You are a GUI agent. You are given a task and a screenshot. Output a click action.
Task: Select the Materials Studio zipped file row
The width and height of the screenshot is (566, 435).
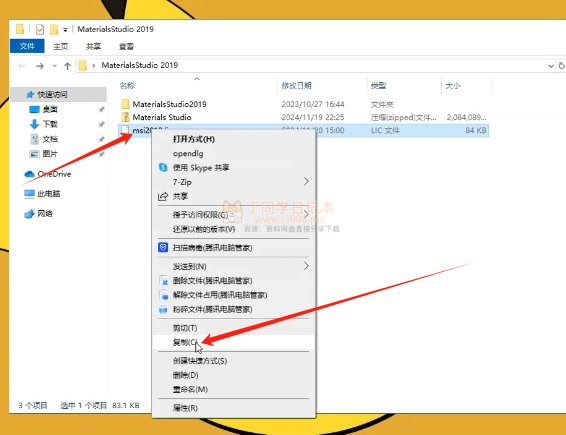pyautogui.click(x=303, y=117)
